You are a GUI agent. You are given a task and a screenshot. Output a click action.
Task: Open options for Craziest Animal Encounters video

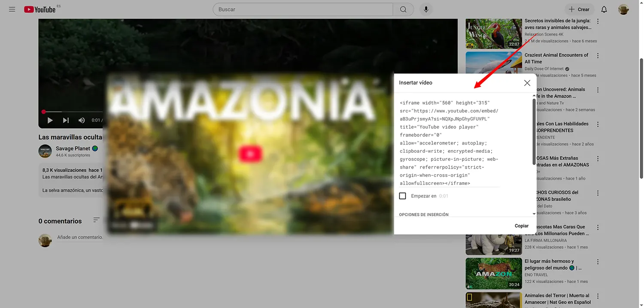(598, 56)
